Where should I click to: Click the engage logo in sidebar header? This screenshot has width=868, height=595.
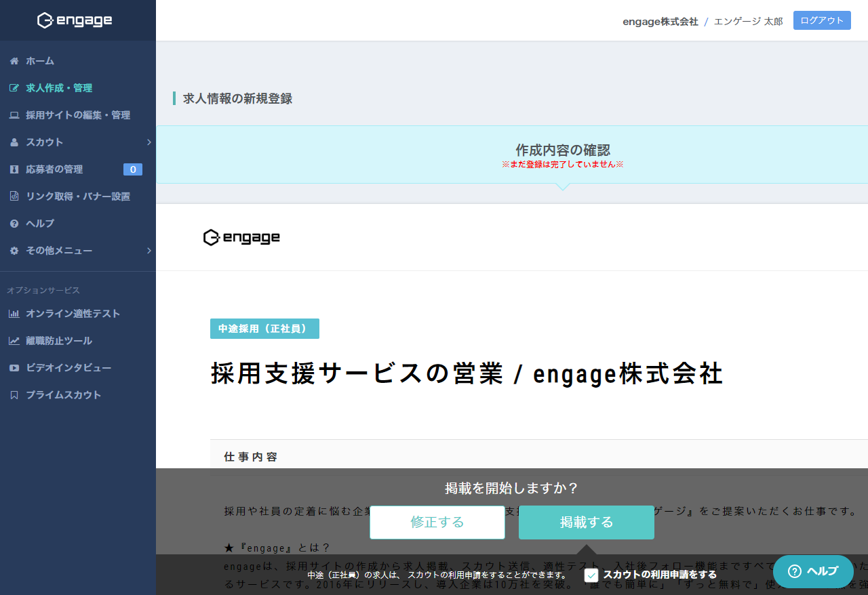(x=75, y=20)
